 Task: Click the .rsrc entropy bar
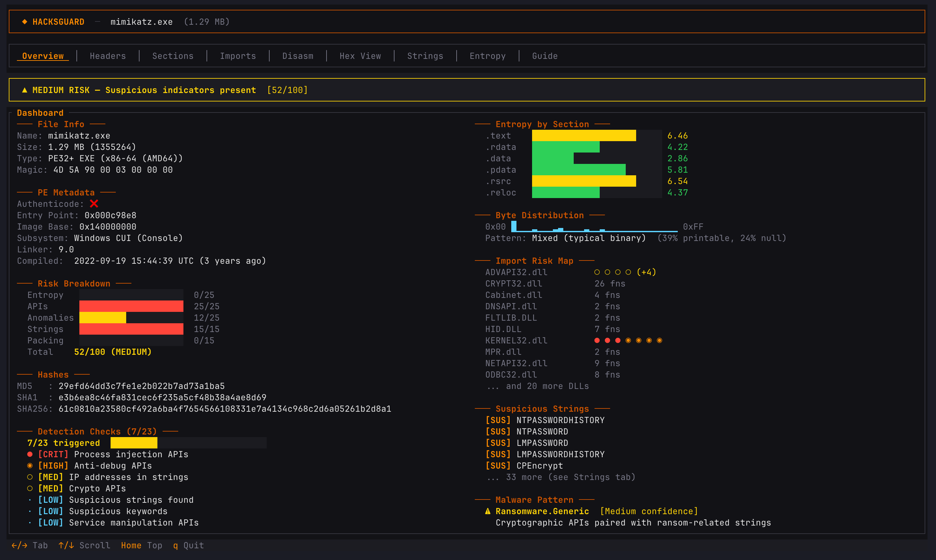[584, 181]
